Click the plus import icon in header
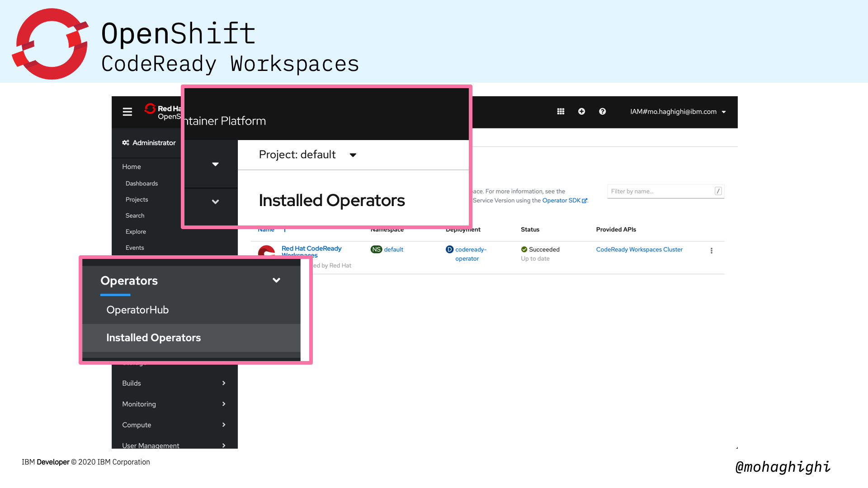 [x=581, y=112]
